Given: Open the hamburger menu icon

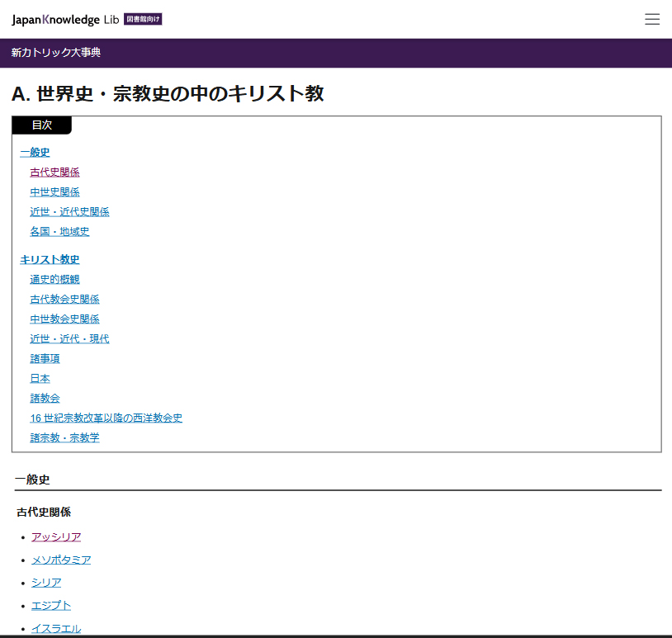Looking at the screenshot, I should coord(652,19).
